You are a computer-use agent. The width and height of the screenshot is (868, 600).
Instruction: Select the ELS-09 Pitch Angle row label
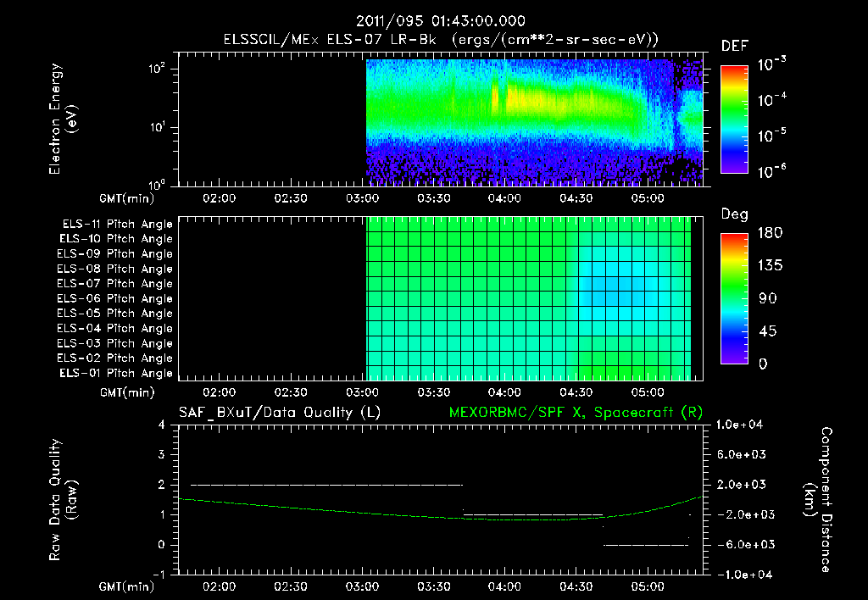115,254
